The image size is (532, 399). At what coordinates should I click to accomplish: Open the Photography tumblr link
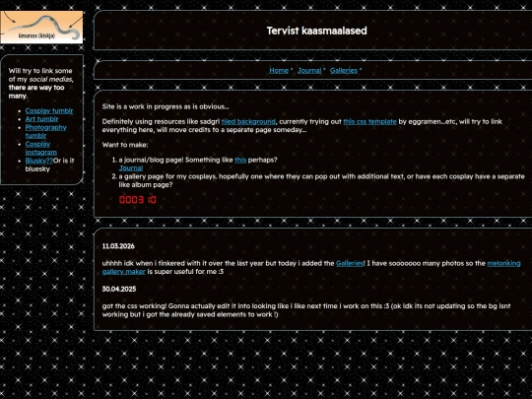(45, 132)
